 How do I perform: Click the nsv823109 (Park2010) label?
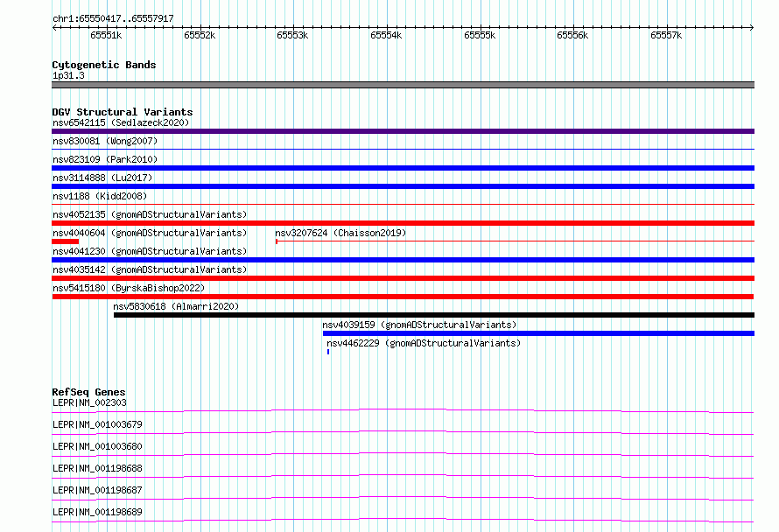pyautogui.click(x=105, y=159)
